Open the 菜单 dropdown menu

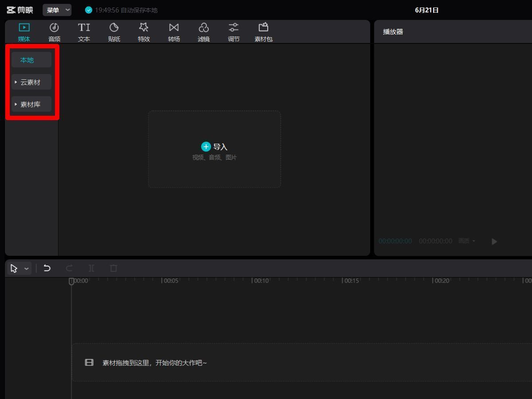click(x=57, y=10)
